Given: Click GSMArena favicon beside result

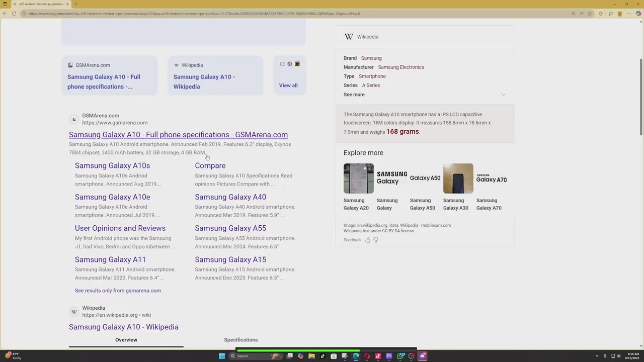Looking at the screenshot, I should pos(74,119).
